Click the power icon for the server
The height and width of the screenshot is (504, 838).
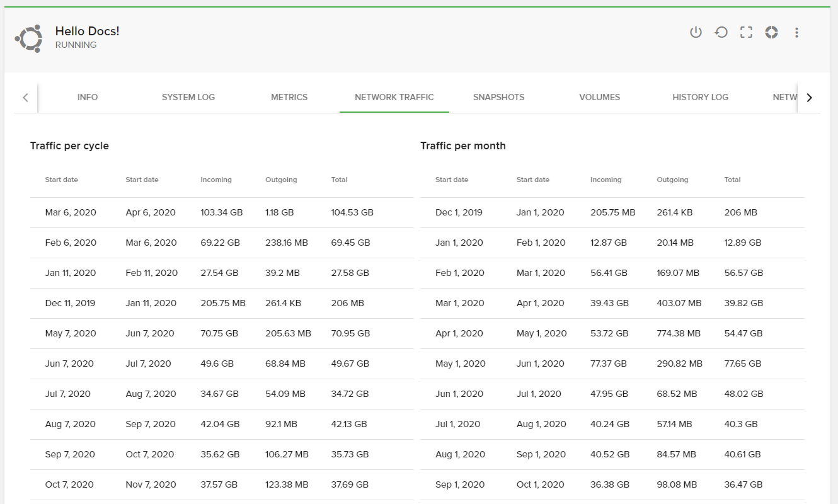(696, 32)
